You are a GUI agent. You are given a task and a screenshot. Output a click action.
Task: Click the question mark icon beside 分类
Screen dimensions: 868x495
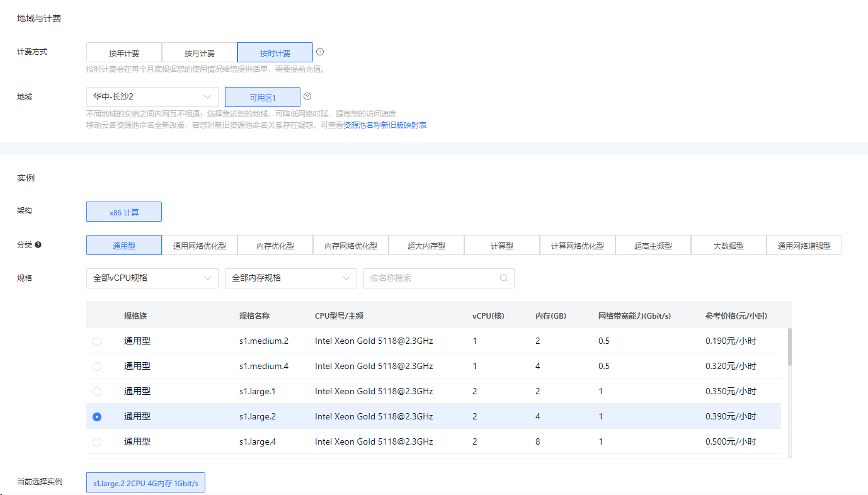coord(38,244)
